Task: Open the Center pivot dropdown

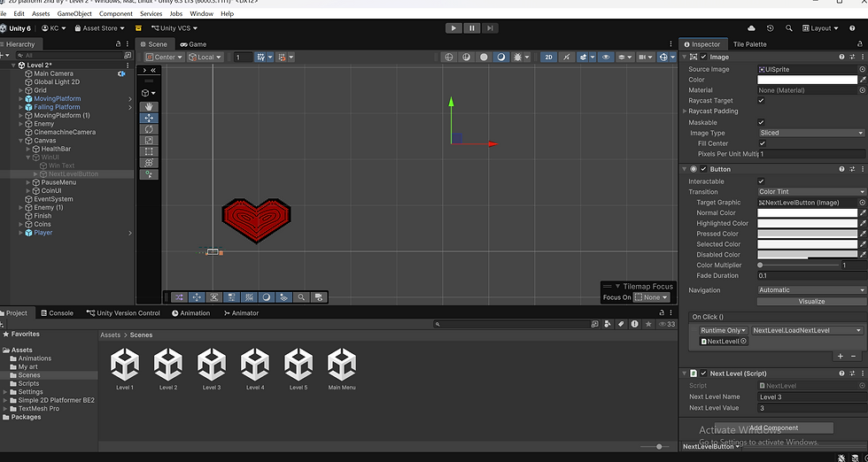Action: (164, 57)
